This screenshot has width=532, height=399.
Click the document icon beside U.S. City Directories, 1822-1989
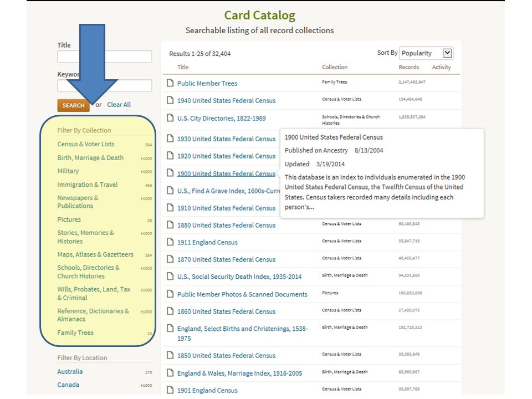[x=170, y=117]
